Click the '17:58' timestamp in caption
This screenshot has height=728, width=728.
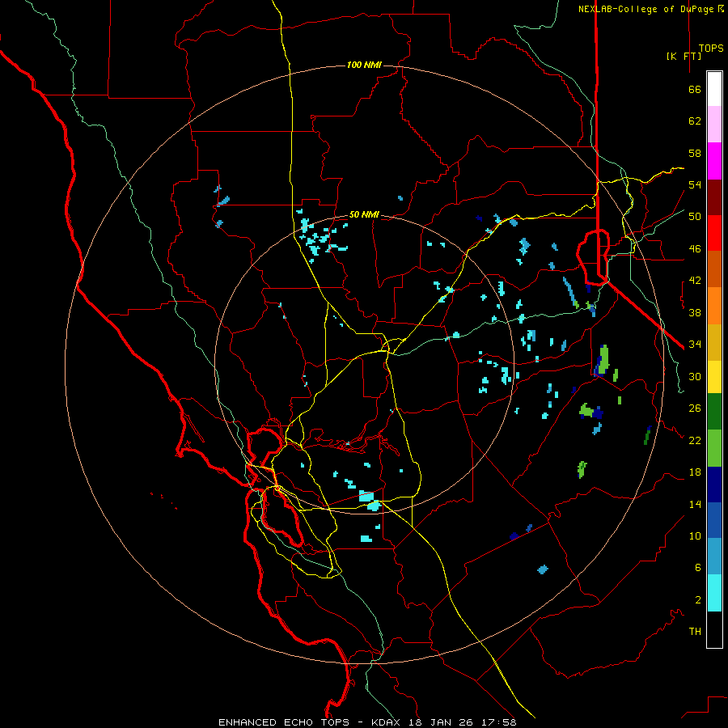[501, 722]
